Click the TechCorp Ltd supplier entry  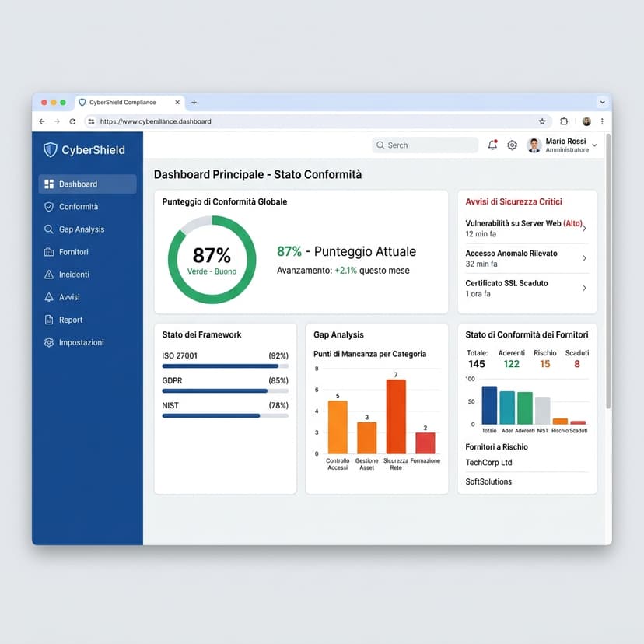[488, 463]
